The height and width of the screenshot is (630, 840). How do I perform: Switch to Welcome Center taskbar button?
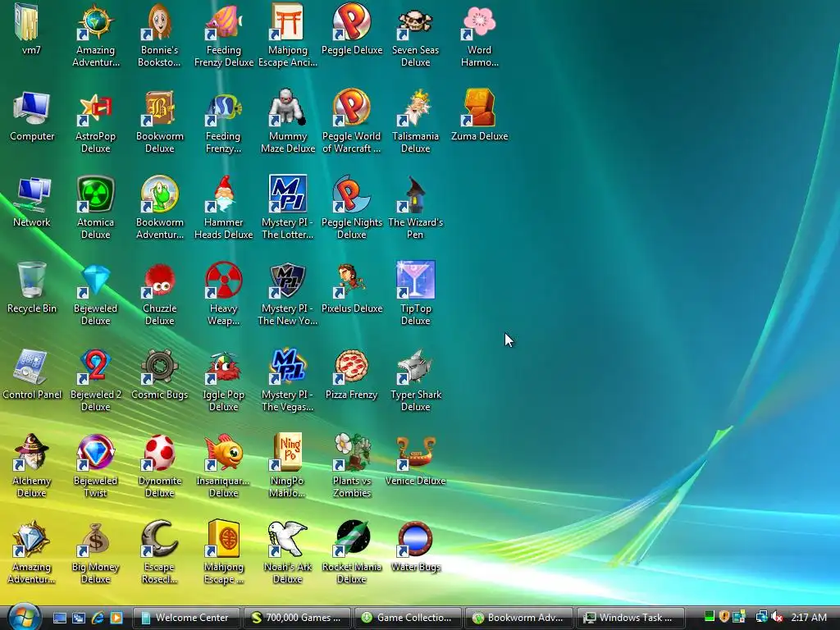(185, 618)
